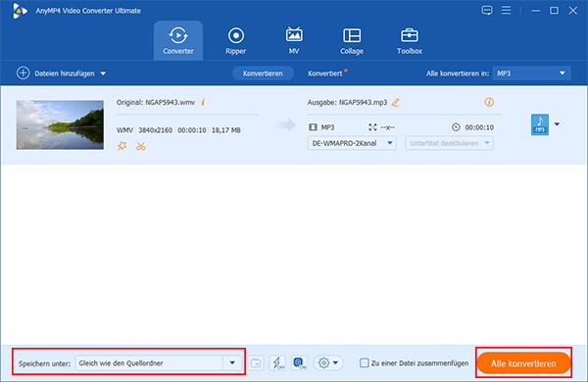Viewport: 588px width, 382px height.
Task: Switch to the Collage tab
Action: (x=352, y=40)
